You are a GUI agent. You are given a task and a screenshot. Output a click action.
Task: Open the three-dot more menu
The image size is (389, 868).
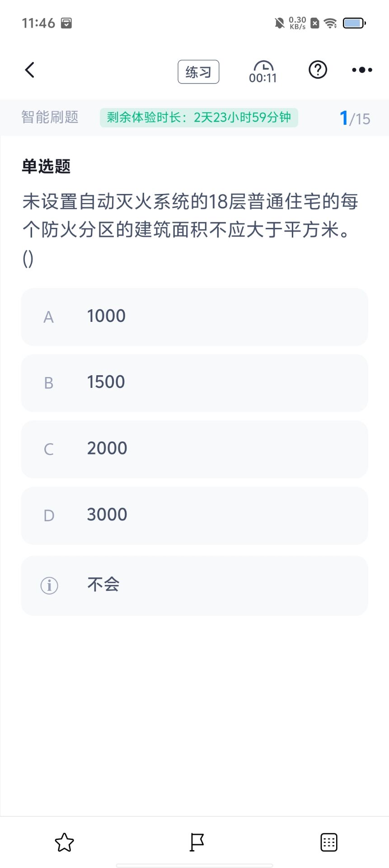[x=362, y=70]
